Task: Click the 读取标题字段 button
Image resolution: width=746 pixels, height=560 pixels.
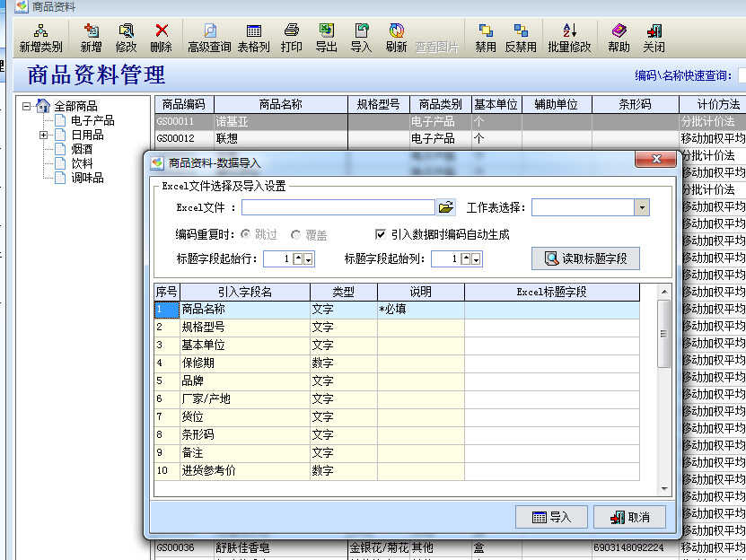Action: (x=585, y=258)
